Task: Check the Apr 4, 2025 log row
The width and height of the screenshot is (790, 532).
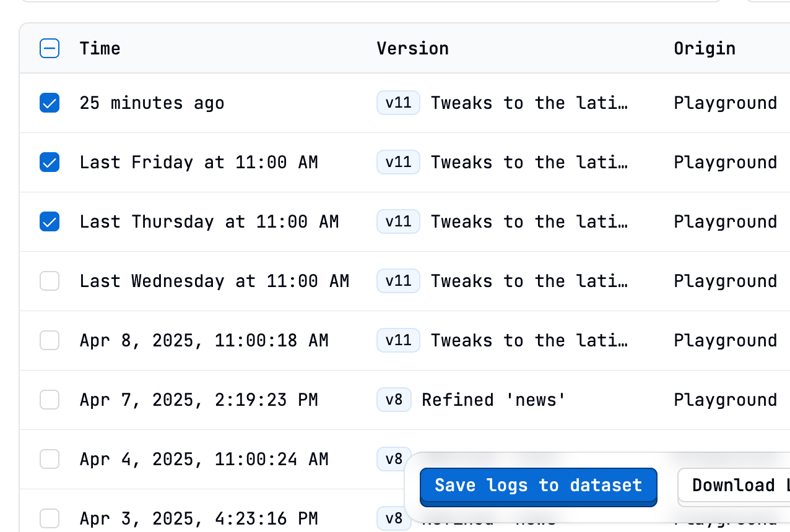Action: [50, 459]
